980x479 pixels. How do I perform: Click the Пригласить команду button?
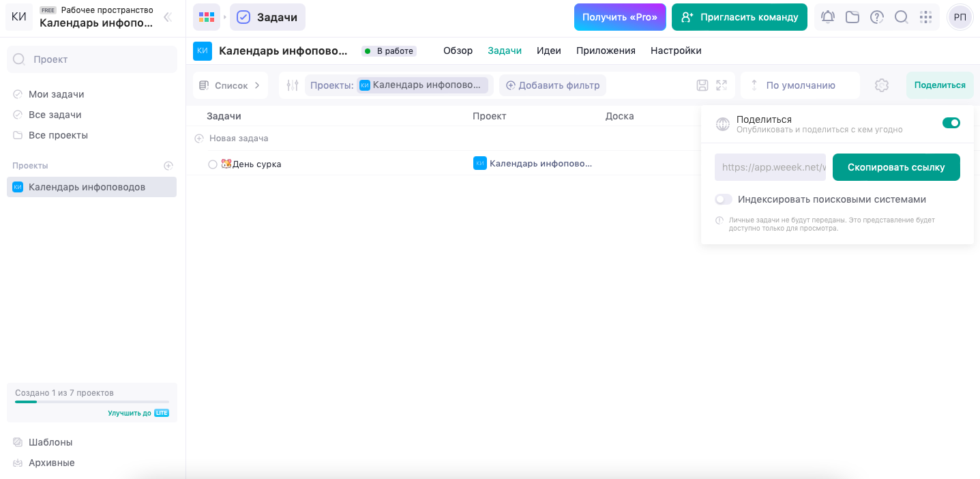coord(739,17)
